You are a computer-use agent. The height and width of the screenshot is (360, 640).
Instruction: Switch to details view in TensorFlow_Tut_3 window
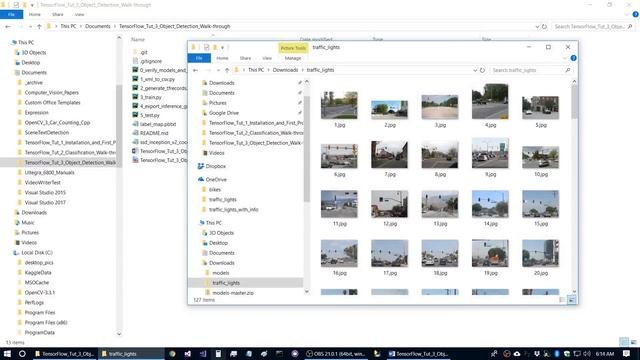click(x=624, y=342)
